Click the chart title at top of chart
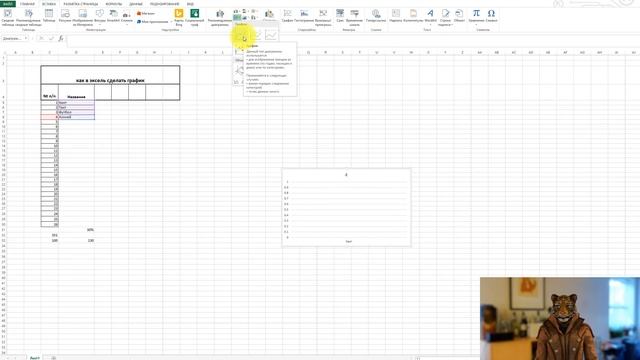This screenshot has height=360, width=640. (346, 175)
